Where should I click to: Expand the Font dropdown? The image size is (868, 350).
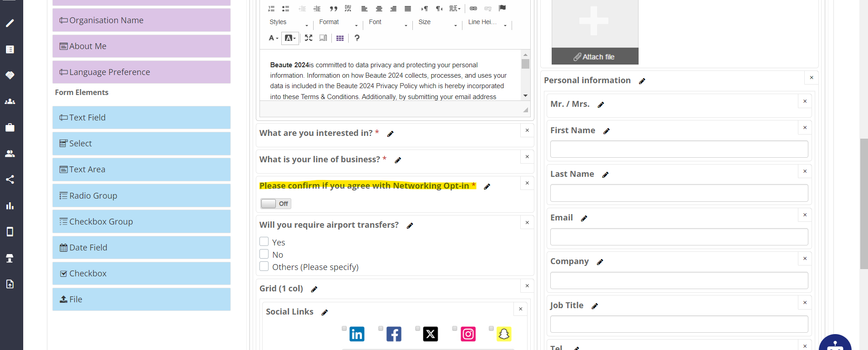coord(388,22)
